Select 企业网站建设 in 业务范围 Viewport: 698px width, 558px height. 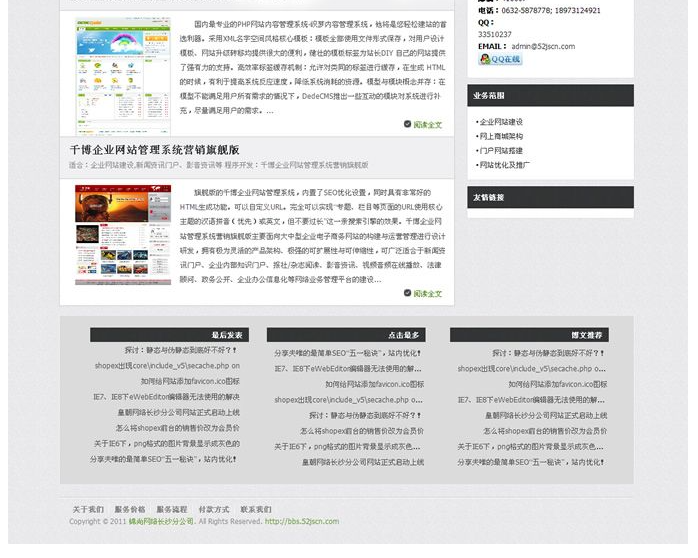tap(501, 122)
